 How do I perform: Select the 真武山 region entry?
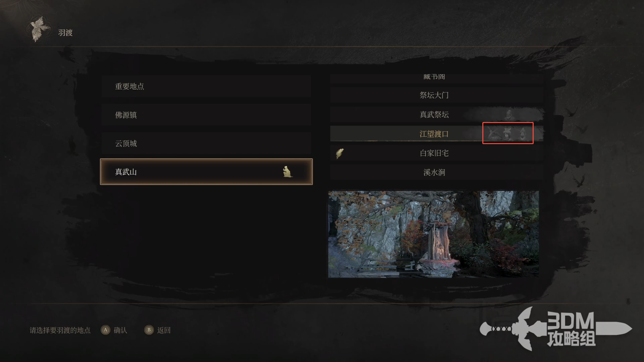206,172
